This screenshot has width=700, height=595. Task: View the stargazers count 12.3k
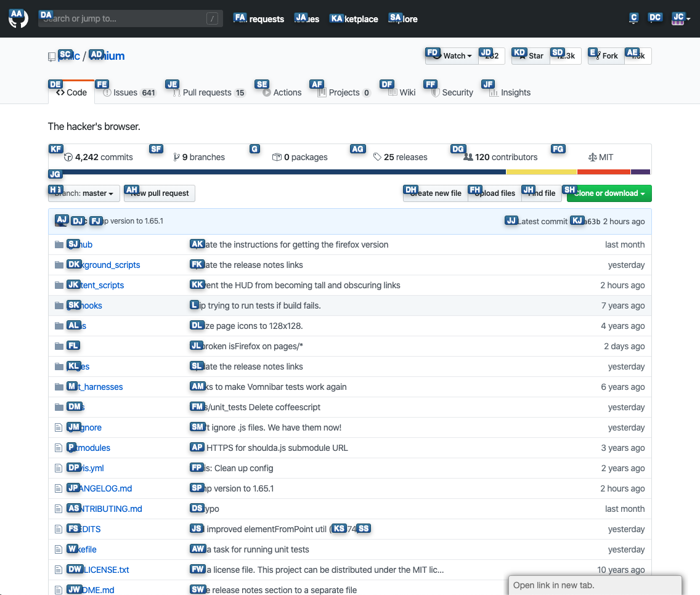pyautogui.click(x=566, y=56)
